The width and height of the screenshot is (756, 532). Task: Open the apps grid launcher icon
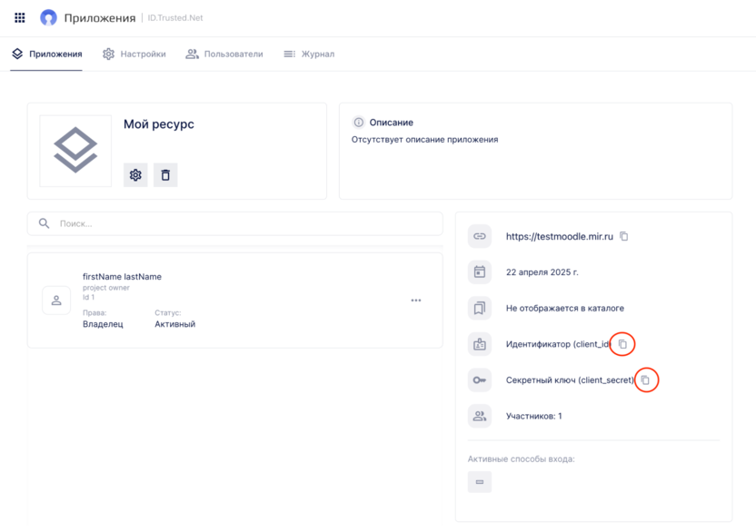point(19,17)
